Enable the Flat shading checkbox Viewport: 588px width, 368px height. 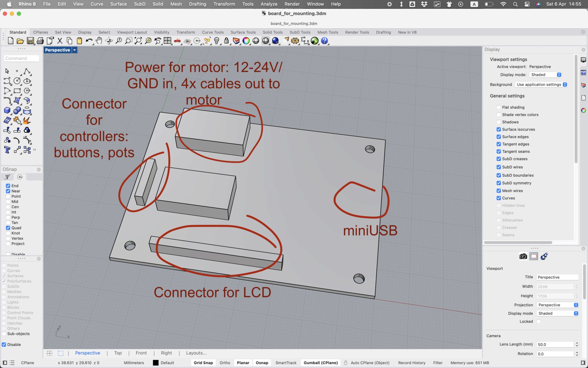(498, 107)
